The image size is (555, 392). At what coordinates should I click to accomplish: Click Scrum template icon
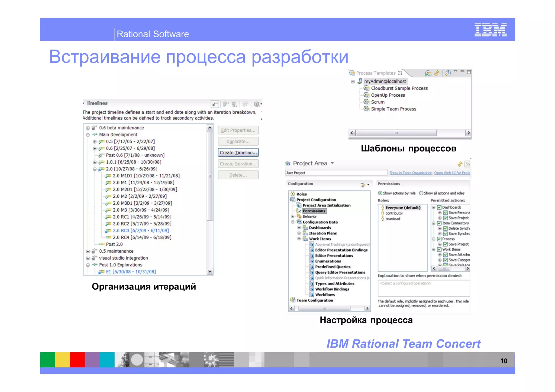(x=366, y=102)
